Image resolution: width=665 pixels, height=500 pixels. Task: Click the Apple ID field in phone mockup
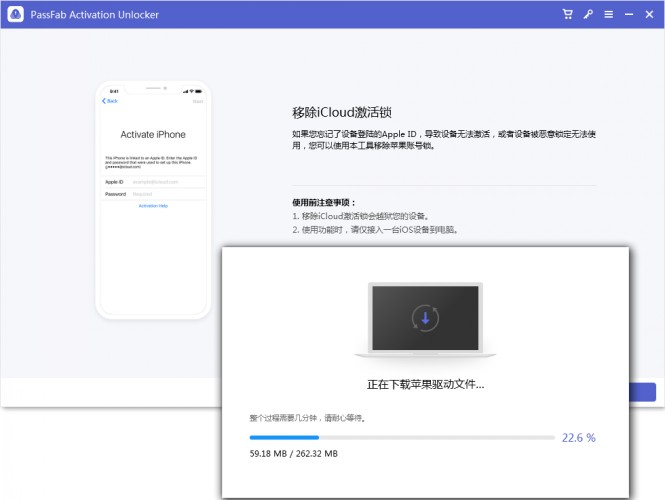pos(153,182)
